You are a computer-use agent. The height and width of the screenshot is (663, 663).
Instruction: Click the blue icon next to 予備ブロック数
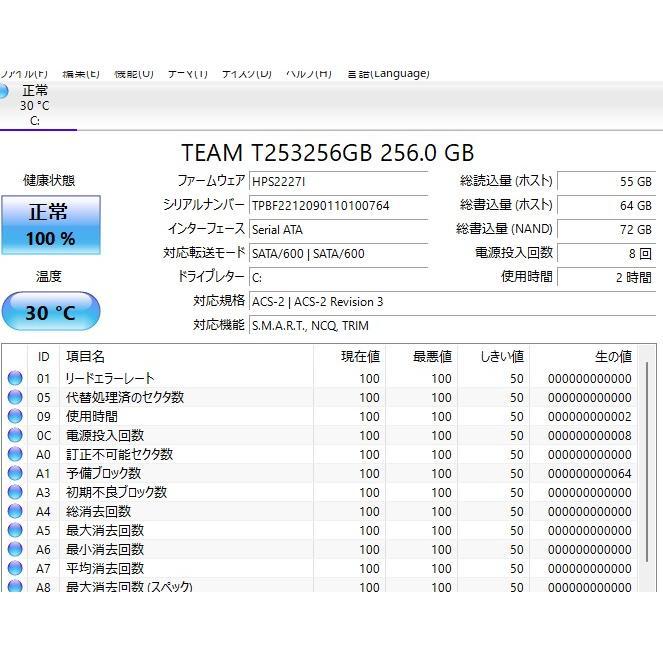point(14,473)
